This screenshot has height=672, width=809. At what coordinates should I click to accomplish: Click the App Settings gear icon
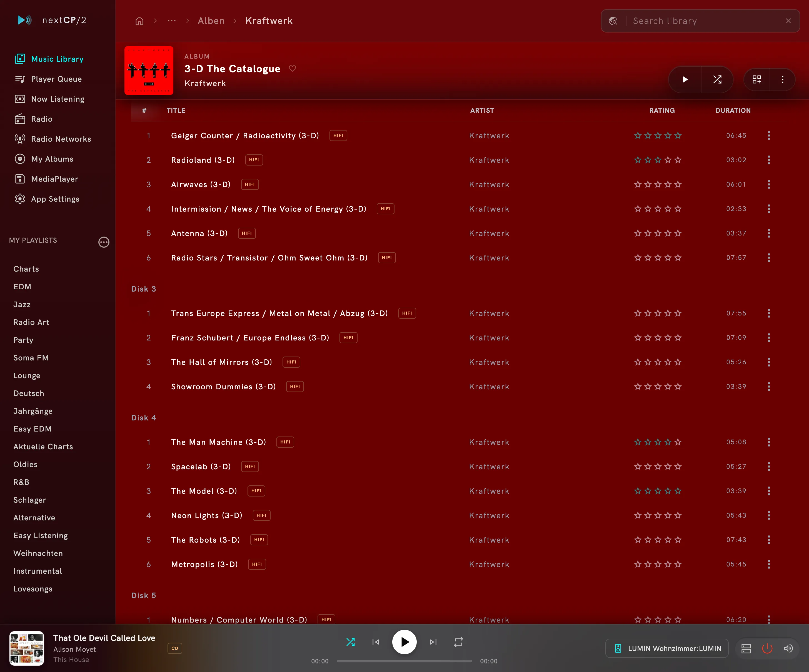click(x=20, y=199)
